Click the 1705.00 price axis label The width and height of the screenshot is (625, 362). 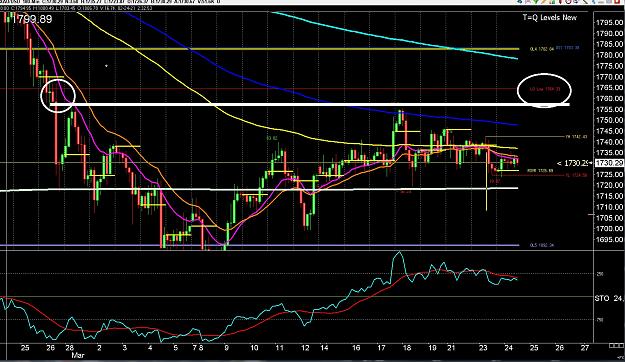(x=609, y=218)
